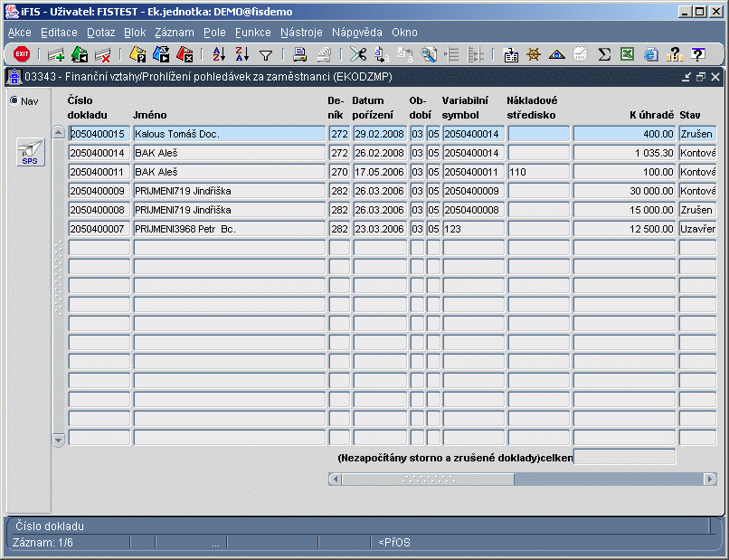Screen dimensions: 729x560
Task: Click the document number 2050400014
Action: tap(99, 153)
